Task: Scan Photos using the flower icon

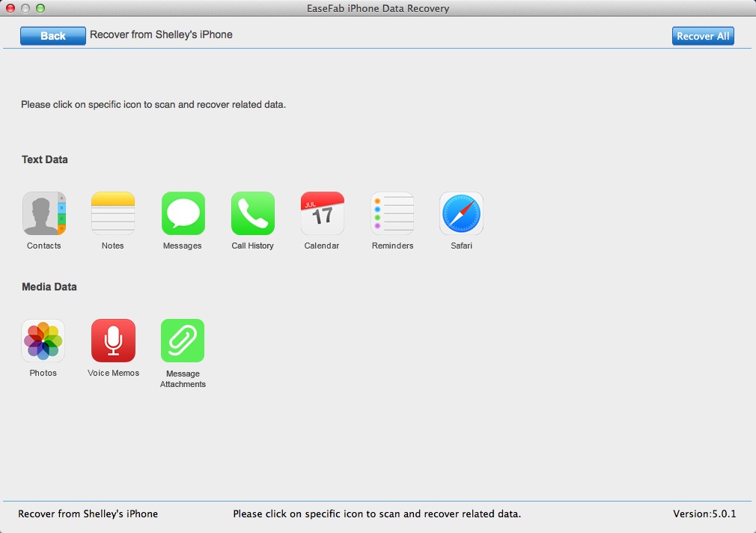Action: point(43,341)
